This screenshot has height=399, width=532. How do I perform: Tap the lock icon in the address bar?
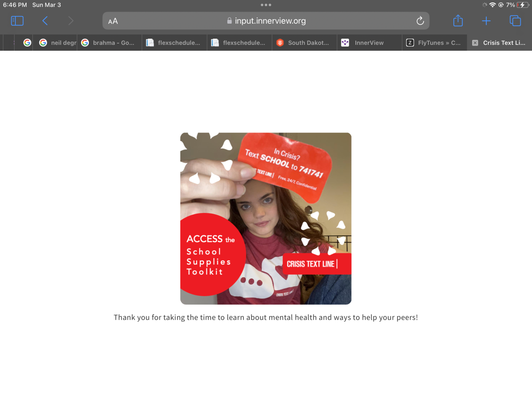tap(229, 21)
